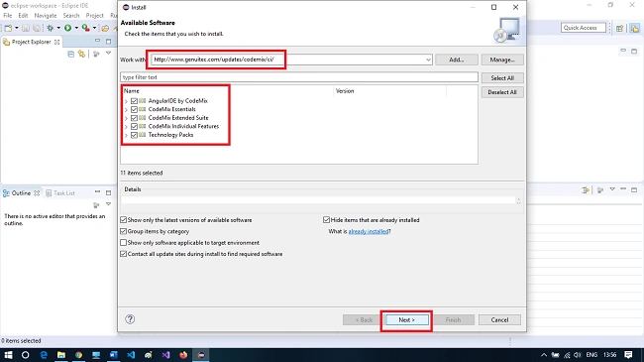This screenshot has height=362, width=644.
Task: Open the File menu in Eclipse
Action: coord(8,15)
